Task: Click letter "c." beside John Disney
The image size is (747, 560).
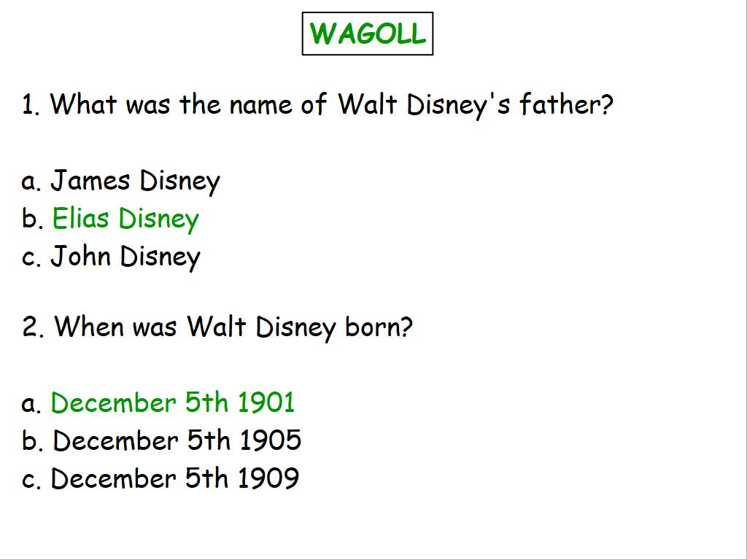Action: (x=31, y=258)
